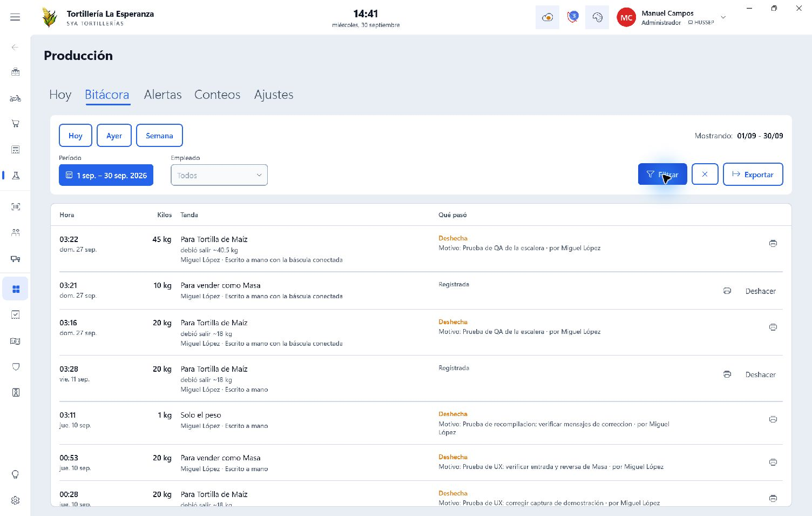This screenshot has height=516, width=812.
Task: Print the 03:11 Solo el peso entry
Action: tap(773, 419)
